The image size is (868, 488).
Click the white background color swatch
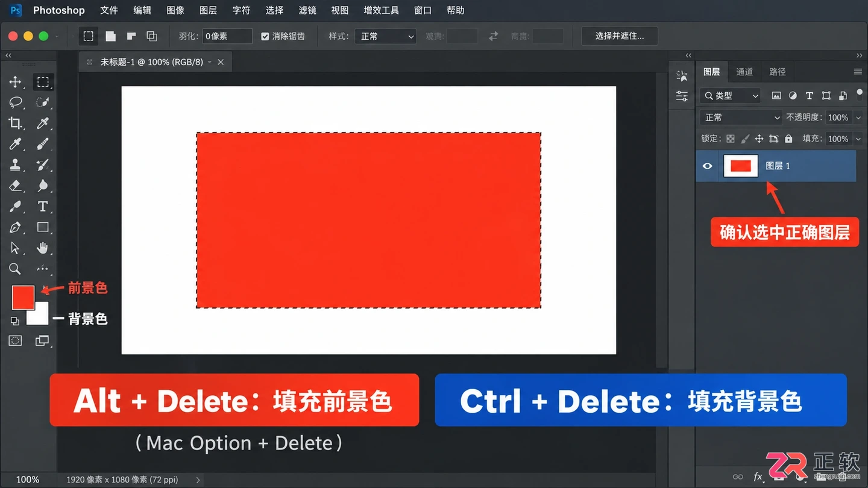[41, 316]
